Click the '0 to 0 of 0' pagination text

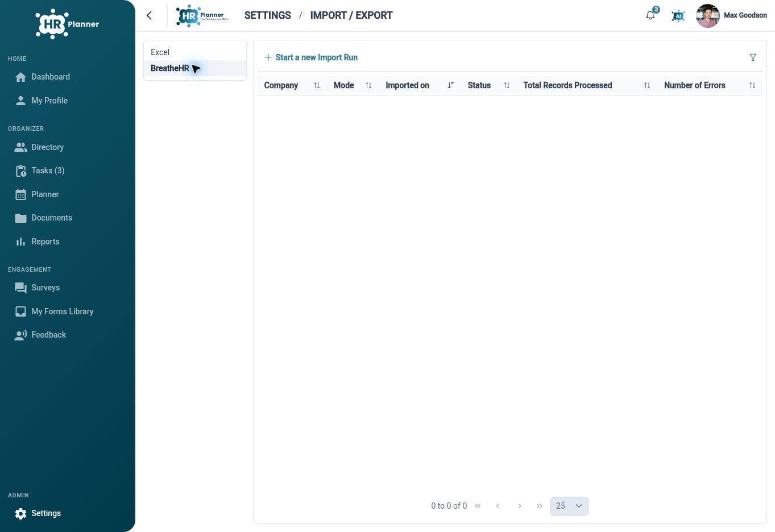pos(449,506)
